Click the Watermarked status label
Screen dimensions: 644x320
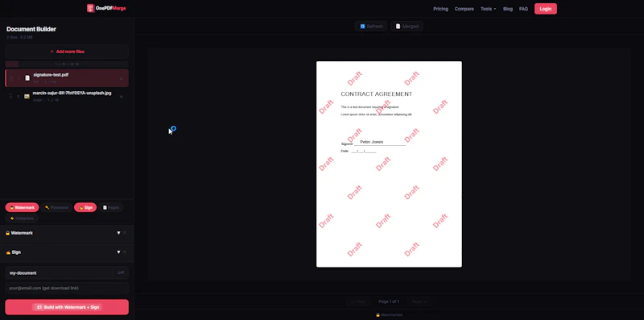tap(389, 314)
